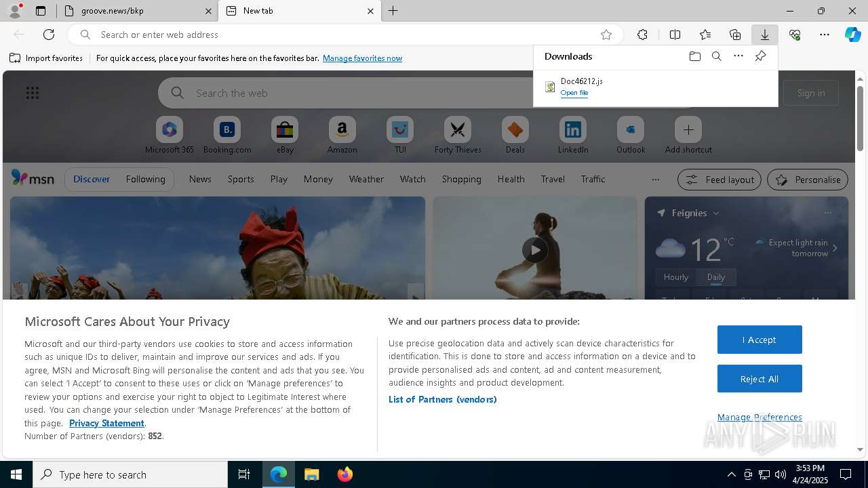Toggle the Downloads toolbar button
868x488 pixels.
[764, 35]
